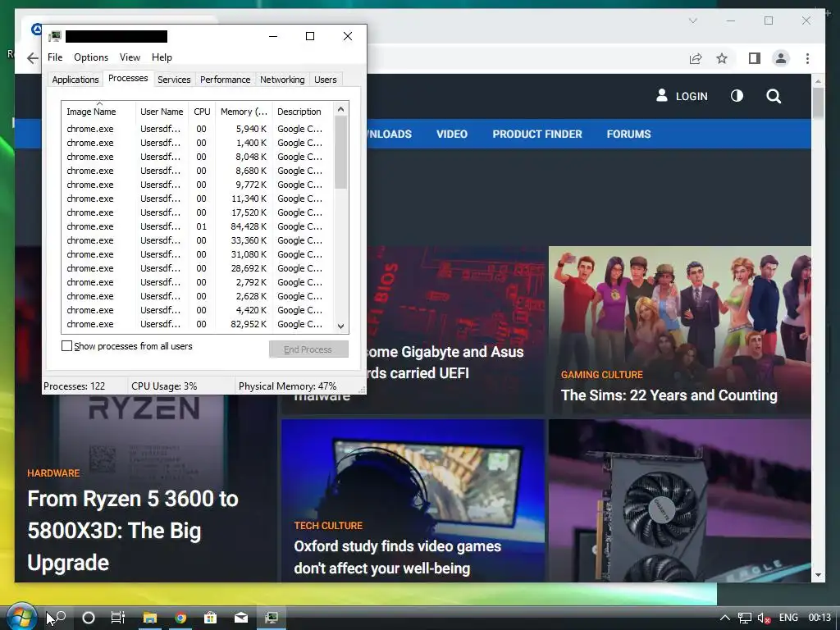The image size is (840, 630).
Task: Open the taskbar search magnifier
Action: point(60,618)
